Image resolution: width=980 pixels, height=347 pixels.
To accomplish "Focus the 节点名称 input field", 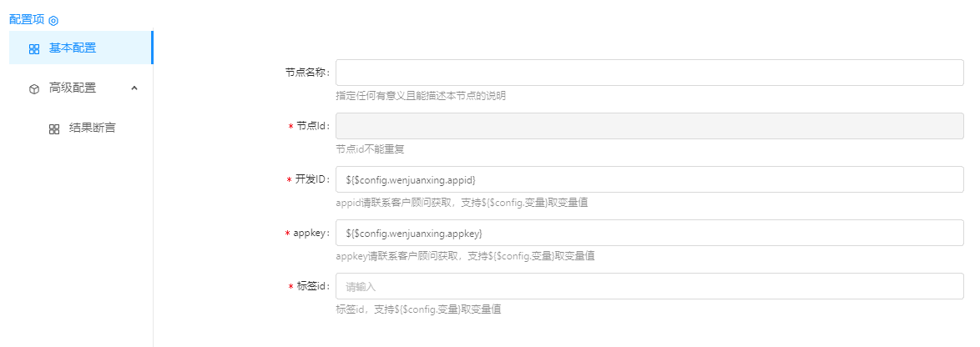I will coord(649,73).
